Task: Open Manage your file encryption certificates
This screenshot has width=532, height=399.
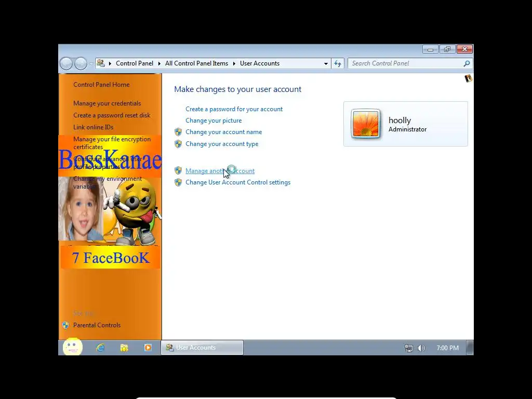Action: click(x=112, y=143)
